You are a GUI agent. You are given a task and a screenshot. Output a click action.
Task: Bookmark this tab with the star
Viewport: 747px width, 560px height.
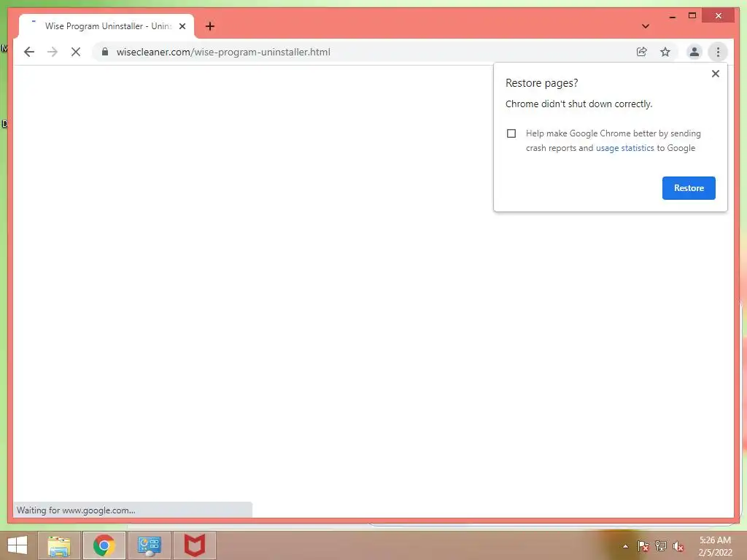665,52
